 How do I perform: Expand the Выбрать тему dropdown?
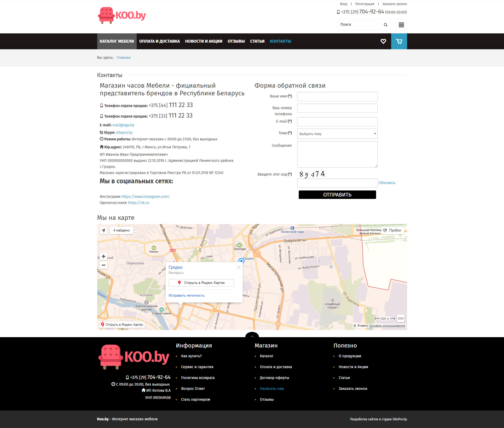pos(337,134)
